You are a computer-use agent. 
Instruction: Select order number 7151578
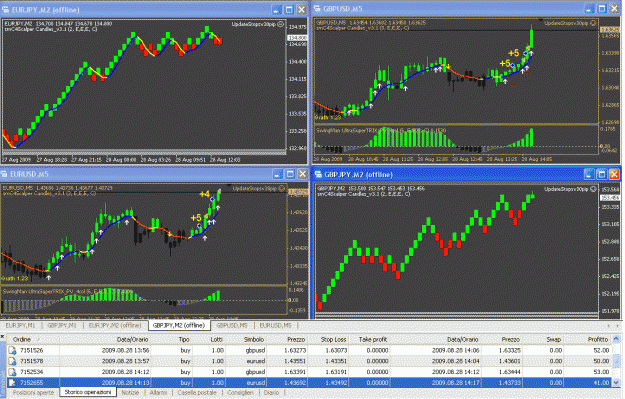[32, 362]
